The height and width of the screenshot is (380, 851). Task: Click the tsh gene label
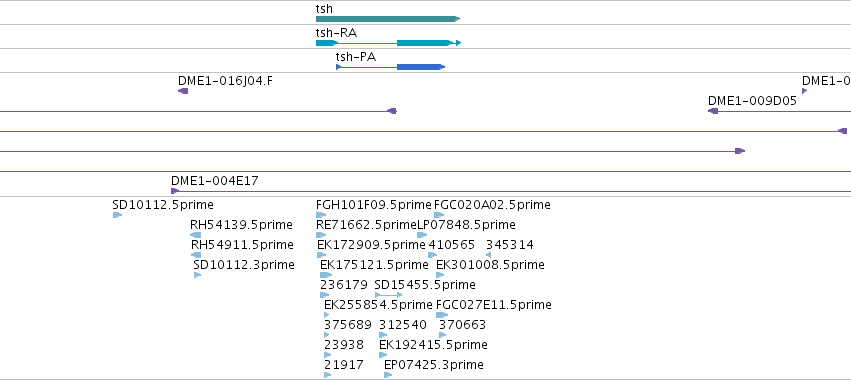324,9
